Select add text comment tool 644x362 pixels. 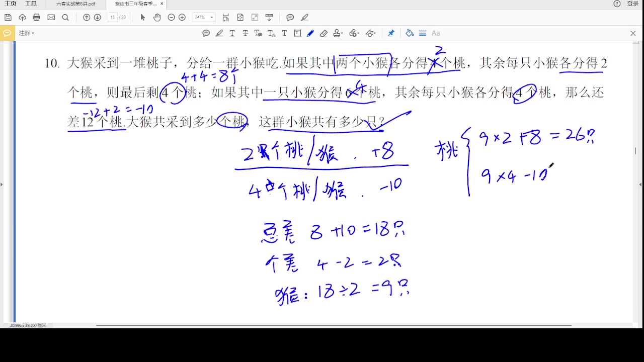point(284,33)
